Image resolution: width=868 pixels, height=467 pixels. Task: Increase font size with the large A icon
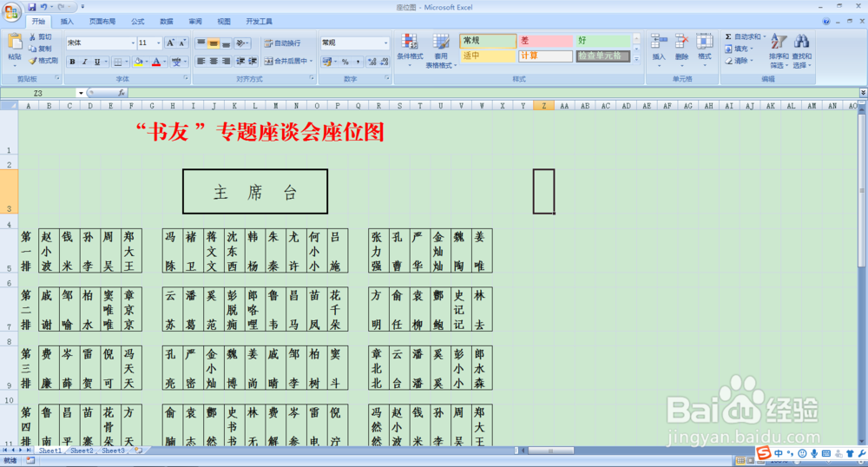coord(170,43)
